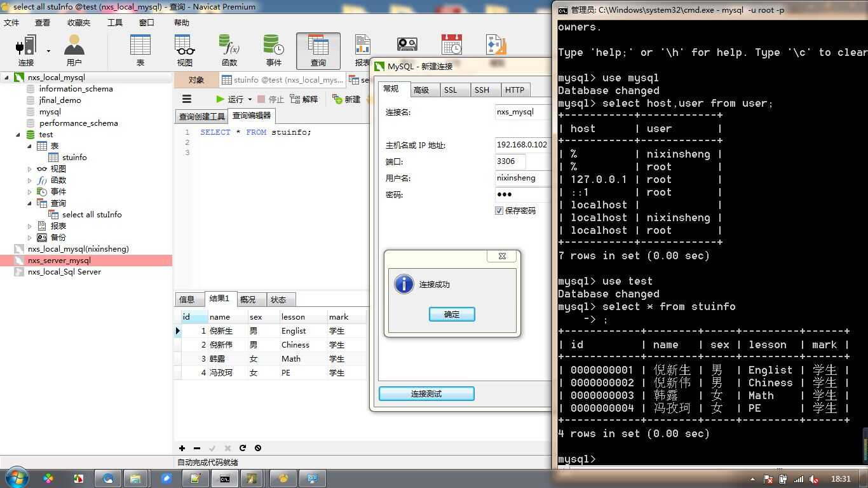
Task: Delete record with minus icon below grid
Action: [197, 448]
